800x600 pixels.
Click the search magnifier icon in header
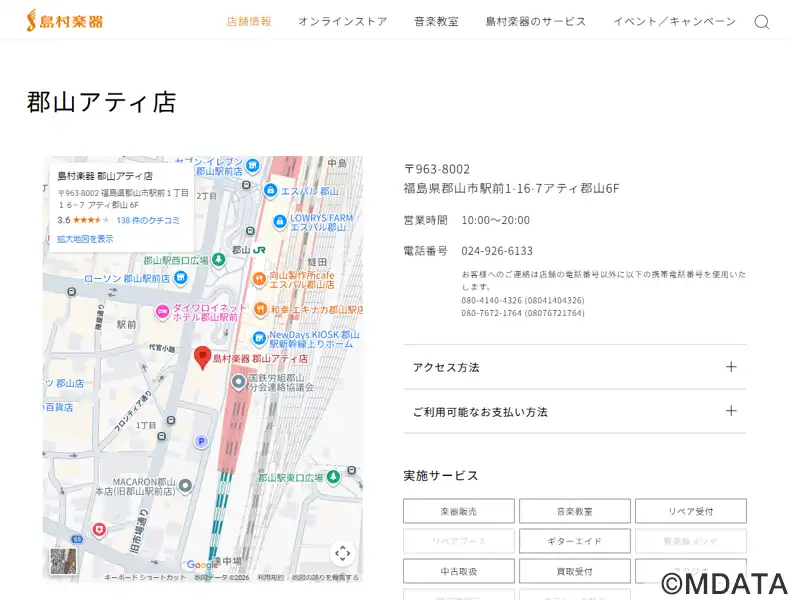[761, 21]
